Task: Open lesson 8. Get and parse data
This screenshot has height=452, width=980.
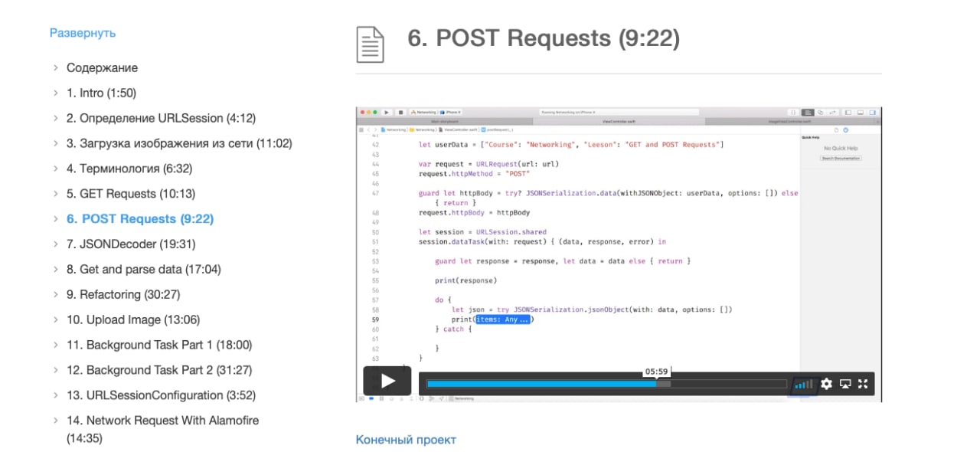Action: [145, 269]
